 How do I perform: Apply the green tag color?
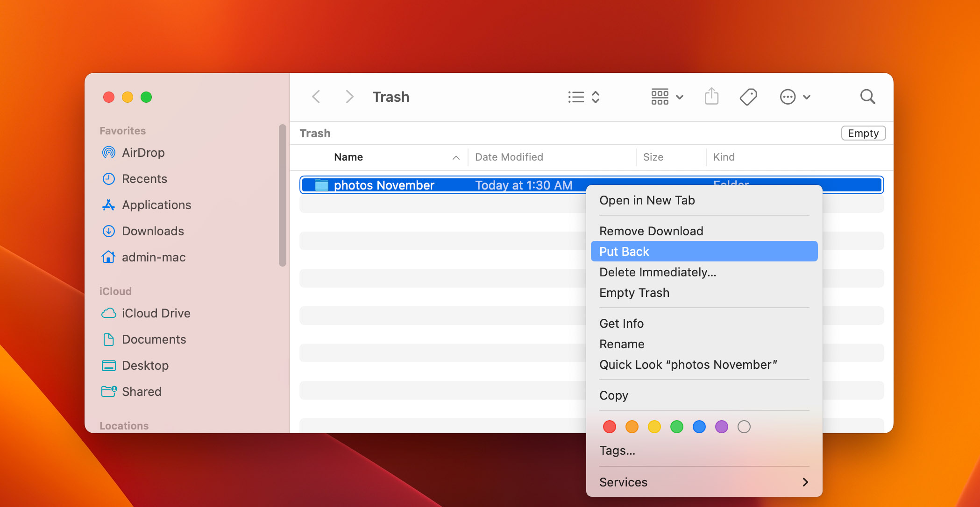[x=676, y=427]
